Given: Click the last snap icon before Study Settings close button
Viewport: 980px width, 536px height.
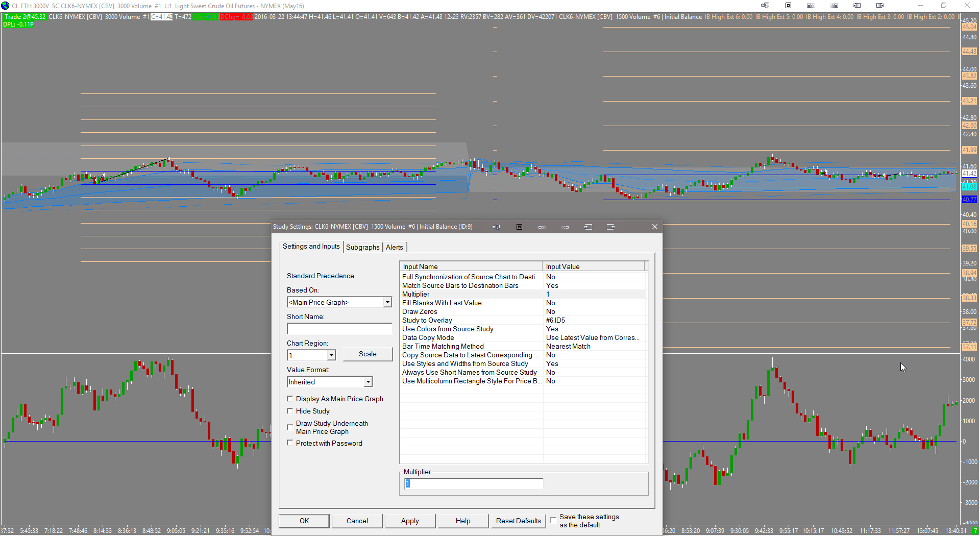Looking at the screenshot, I should coord(610,227).
